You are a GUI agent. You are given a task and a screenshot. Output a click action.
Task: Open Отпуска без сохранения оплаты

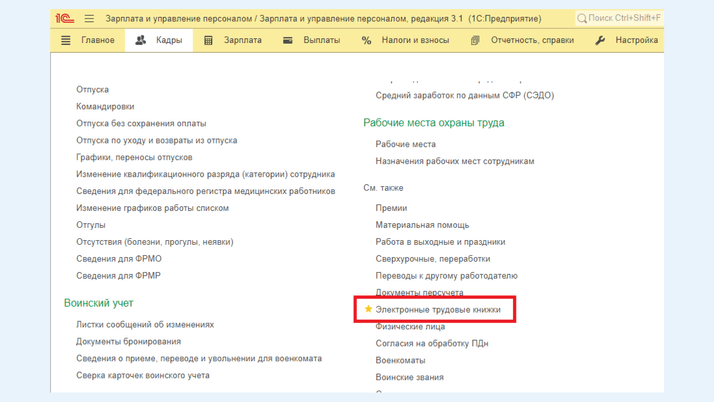tap(141, 123)
